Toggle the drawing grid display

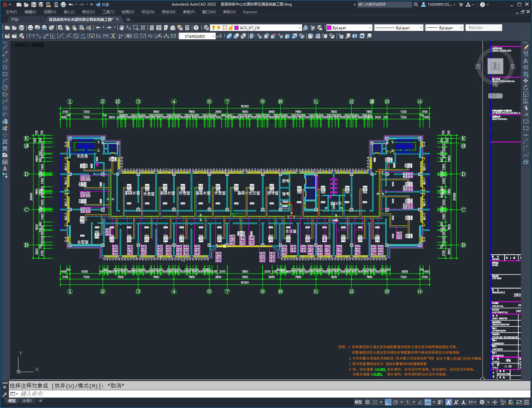367,402
